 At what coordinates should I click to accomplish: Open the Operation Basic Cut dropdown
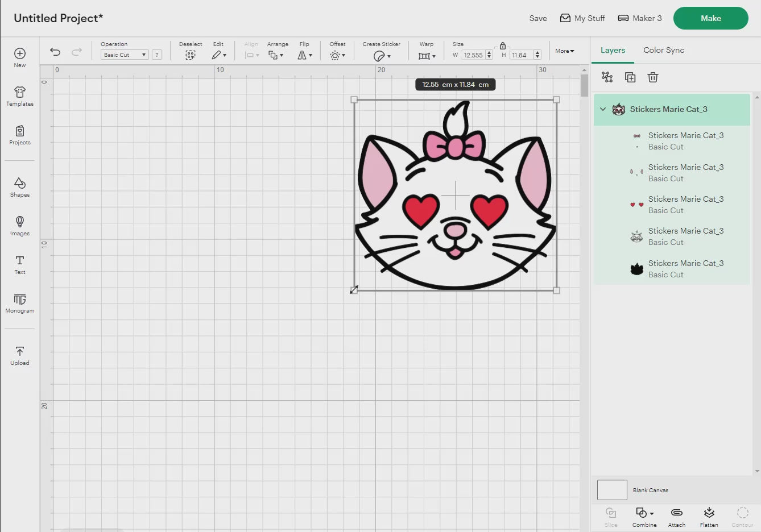tap(125, 55)
